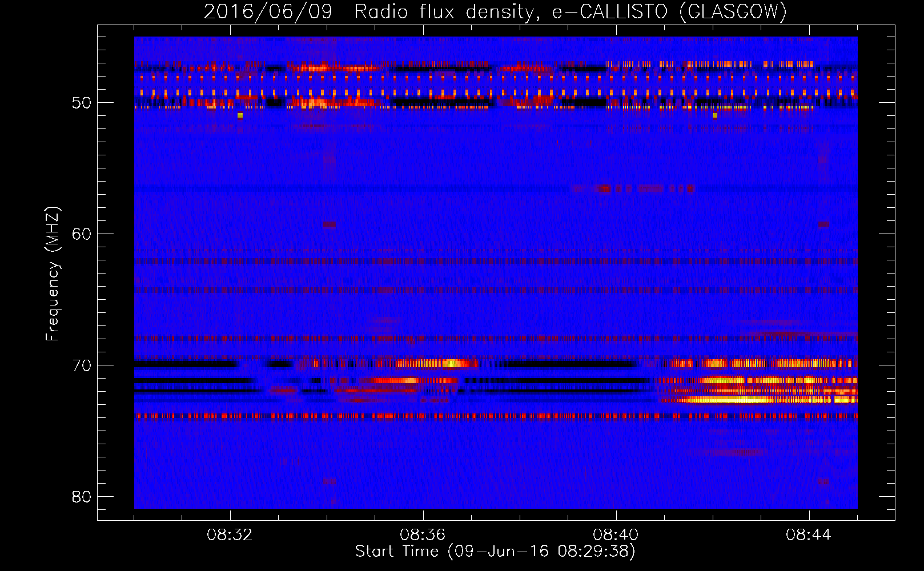Click the 'Frequency (MHZ)' y-axis label
This screenshot has width=924, height=571.
[x=53, y=274]
